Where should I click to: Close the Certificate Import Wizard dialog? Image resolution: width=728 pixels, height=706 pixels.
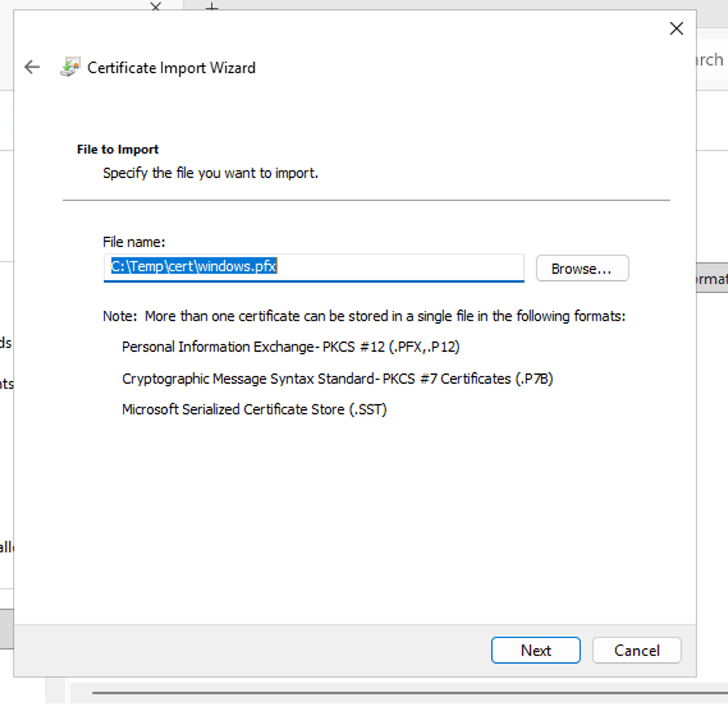click(676, 28)
